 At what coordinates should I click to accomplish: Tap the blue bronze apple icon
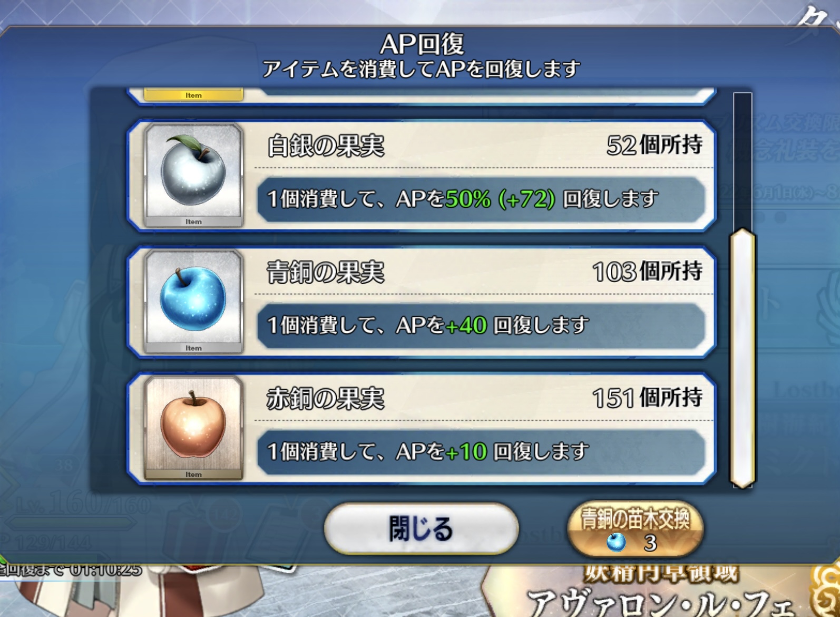click(x=193, y=302)
